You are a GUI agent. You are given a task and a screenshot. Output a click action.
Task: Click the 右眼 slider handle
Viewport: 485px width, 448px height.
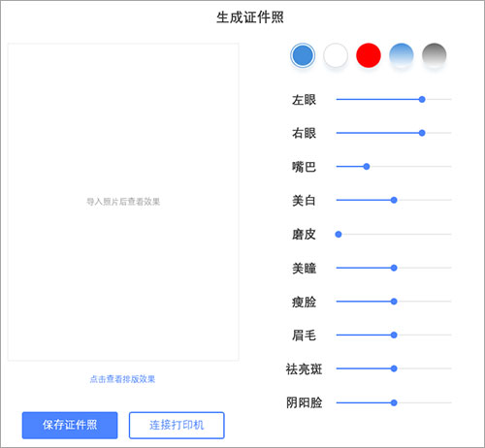point(422,133)
